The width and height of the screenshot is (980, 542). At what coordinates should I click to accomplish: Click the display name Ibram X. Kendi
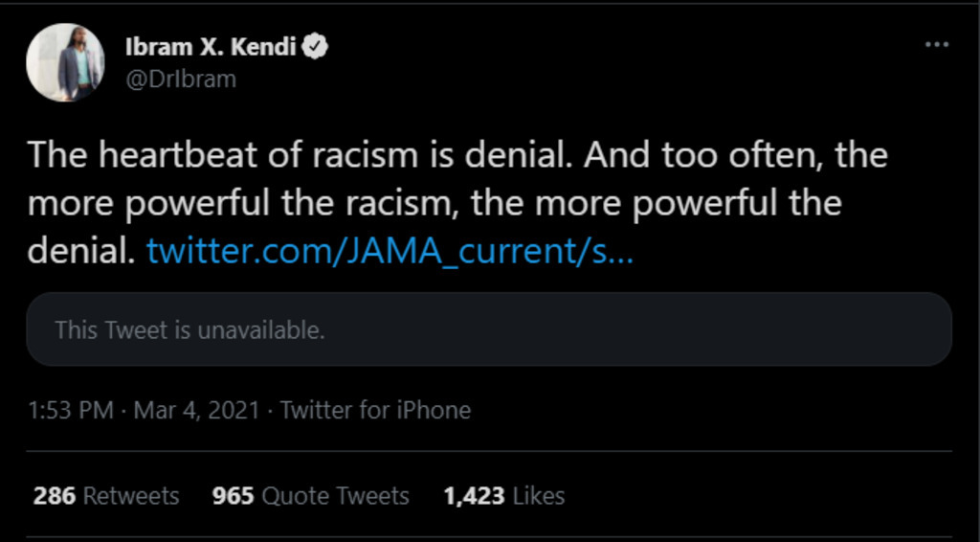211,47
